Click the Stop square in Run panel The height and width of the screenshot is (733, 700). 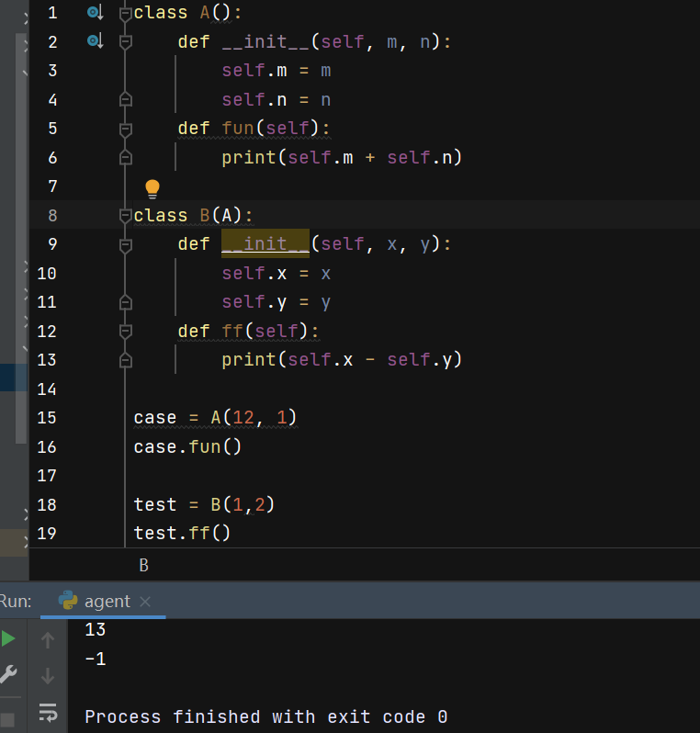click(7, 720)
